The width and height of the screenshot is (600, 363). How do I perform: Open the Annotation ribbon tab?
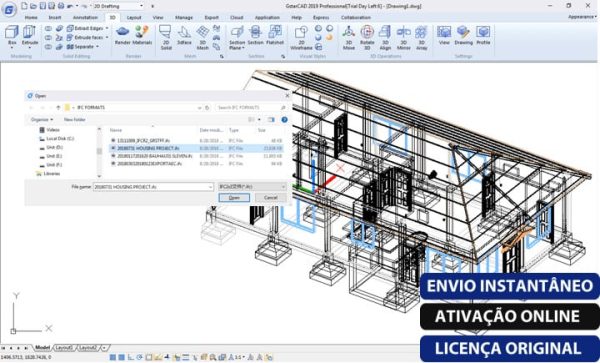point(85,18)
